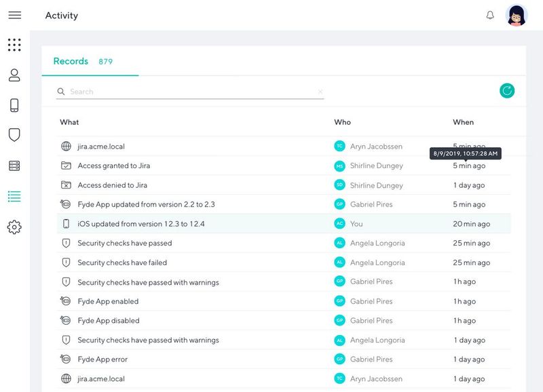The image size is (543, 392).
Task: Click the What column header
Action: coord(69,122)
